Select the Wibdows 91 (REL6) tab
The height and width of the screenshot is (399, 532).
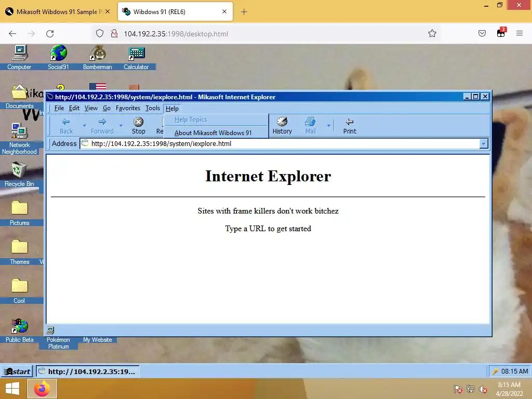click(175, 12)
